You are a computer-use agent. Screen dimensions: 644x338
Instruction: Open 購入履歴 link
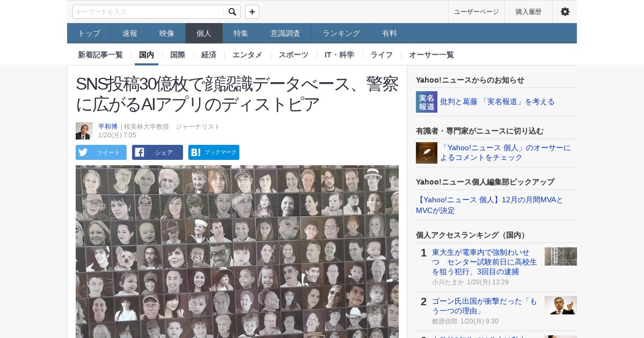coord(529,12)
